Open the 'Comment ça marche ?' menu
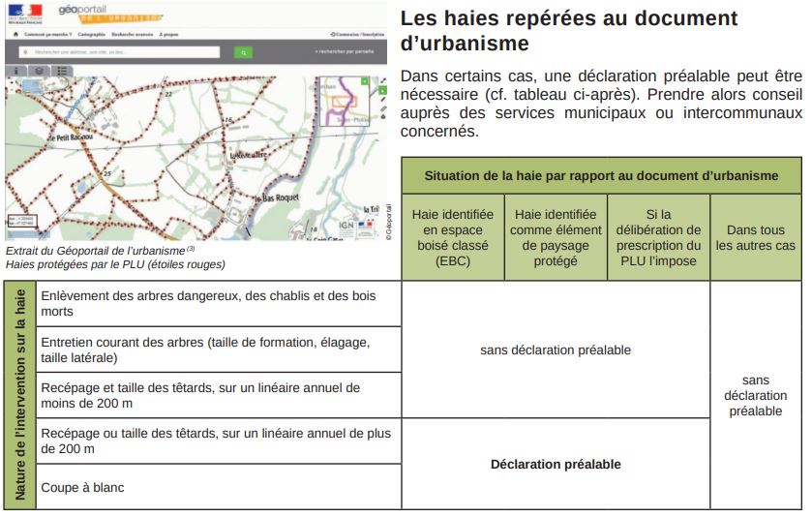Image resolution: width=812 pixels, height=517 pixels. [48, 34]
